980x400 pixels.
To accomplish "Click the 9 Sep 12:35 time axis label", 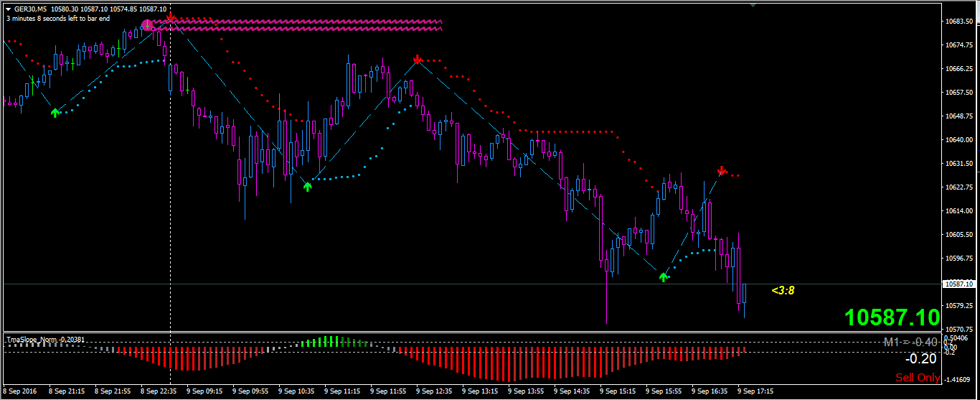I will [434, 392].
